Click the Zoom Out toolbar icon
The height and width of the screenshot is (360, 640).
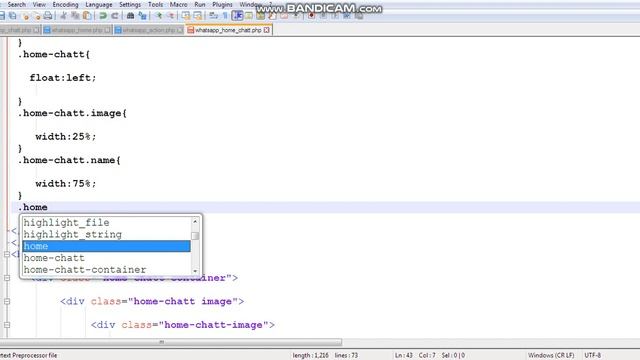(170, 16)
